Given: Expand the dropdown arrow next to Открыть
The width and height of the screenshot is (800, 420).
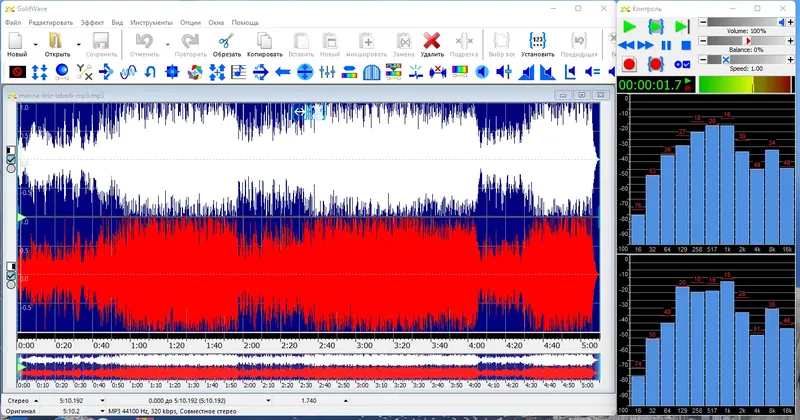Looking at the screenshot, I should 78,43.
